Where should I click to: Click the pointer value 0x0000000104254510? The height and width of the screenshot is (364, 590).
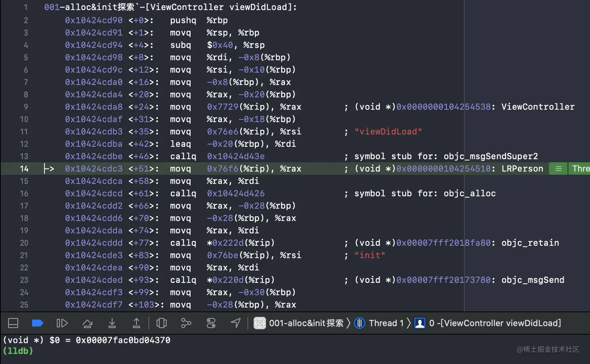[x=443, y=169]
